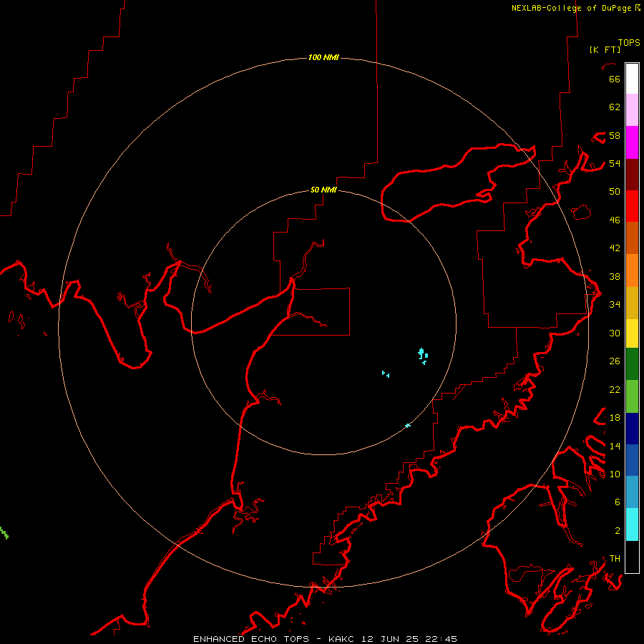Click the rectangular county outline near radar center
Viewport: 644px width, 644px height.
[320, 312]
